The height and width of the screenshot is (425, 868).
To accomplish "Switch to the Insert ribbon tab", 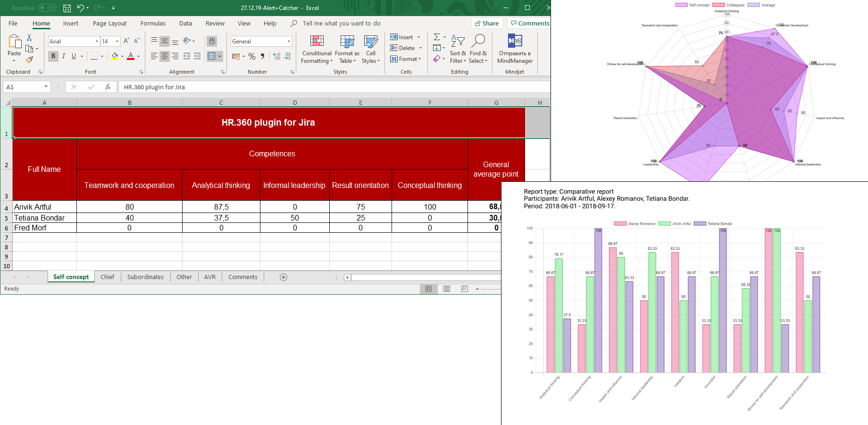I will (x=71, y=23).
